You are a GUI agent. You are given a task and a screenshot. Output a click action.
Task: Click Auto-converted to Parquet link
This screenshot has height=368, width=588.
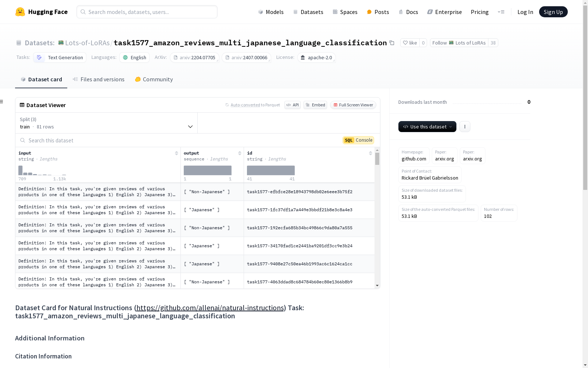click(245, 105)
